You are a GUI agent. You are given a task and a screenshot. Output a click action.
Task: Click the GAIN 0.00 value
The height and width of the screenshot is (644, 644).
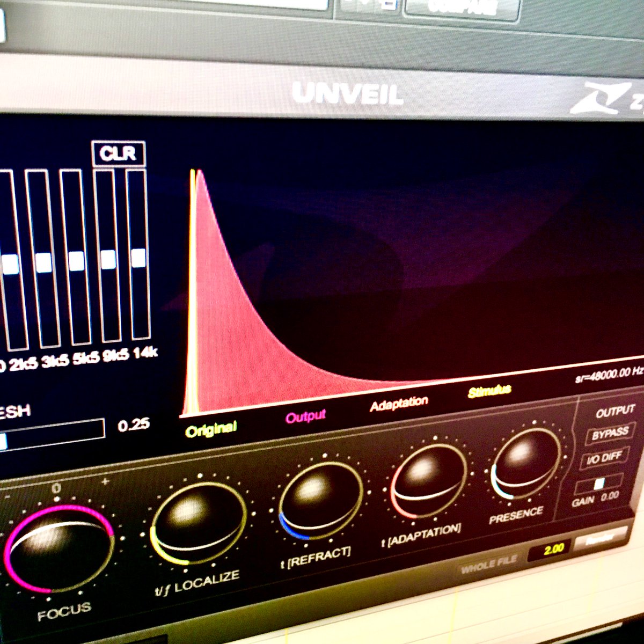click(x=610, y=496)
